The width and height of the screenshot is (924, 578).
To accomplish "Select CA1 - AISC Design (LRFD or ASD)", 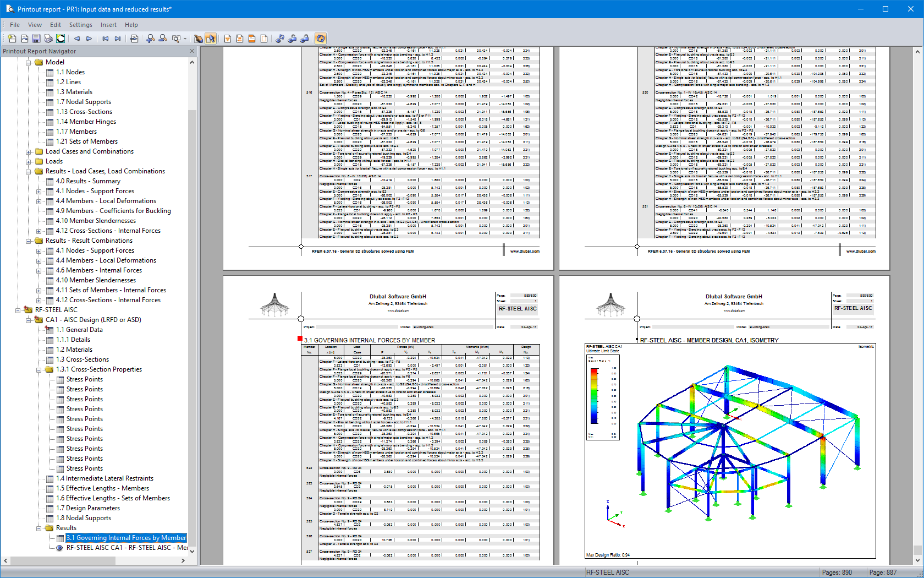I will [94, 320].
